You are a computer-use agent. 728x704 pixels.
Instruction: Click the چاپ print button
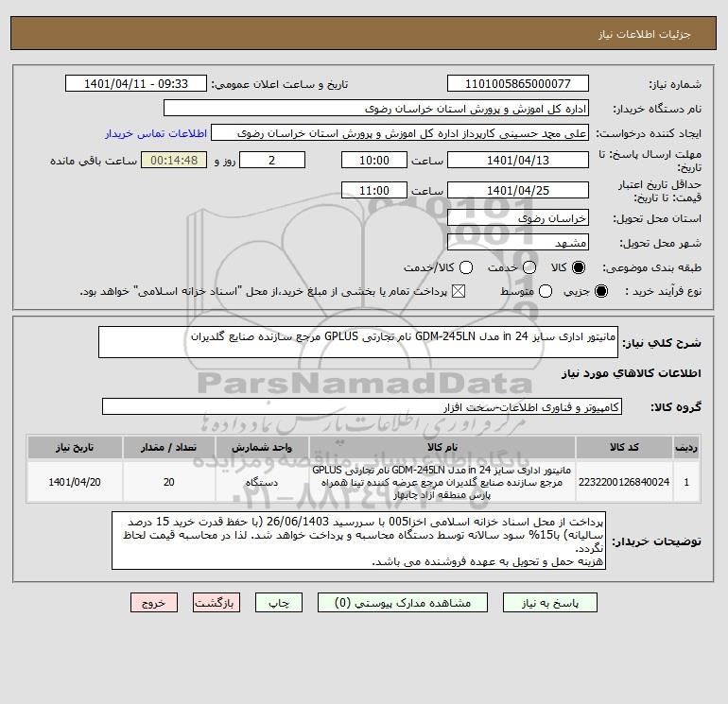click(x=279, y=603)
